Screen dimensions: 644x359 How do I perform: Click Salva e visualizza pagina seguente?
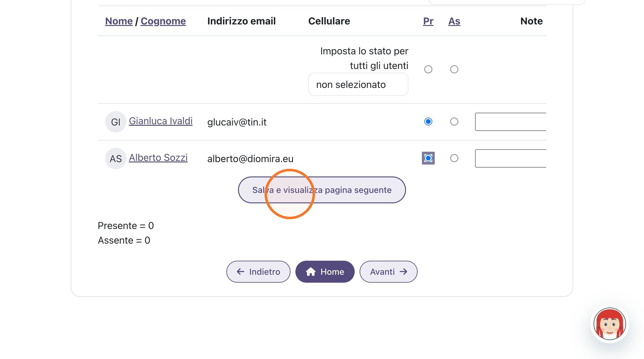pos(322,190)
